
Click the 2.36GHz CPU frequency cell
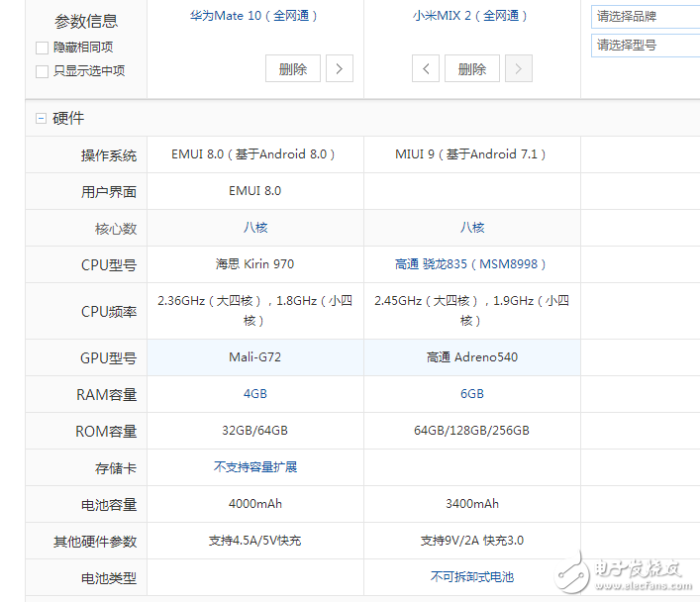click(254, 310)
